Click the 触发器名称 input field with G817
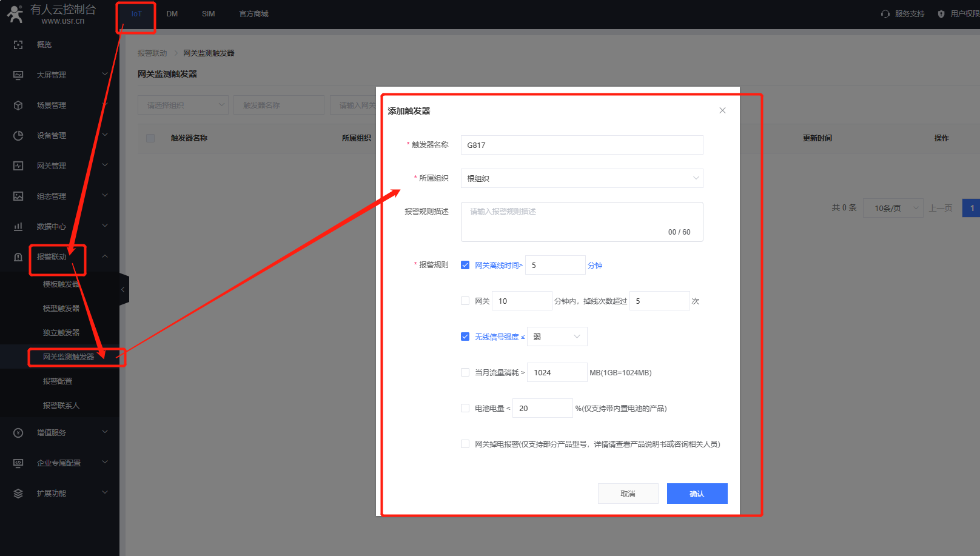Viewport: 980px width, 556px height. click(582, 145)
